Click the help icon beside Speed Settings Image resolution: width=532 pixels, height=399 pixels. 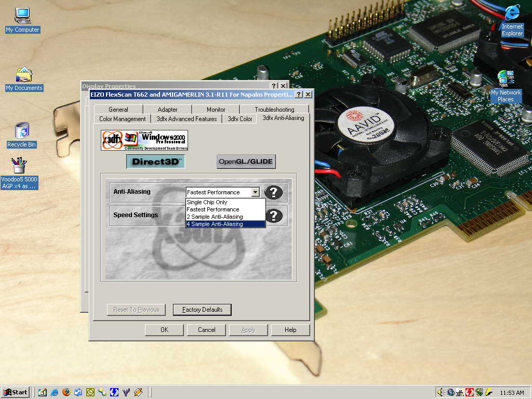pos(274,216)
